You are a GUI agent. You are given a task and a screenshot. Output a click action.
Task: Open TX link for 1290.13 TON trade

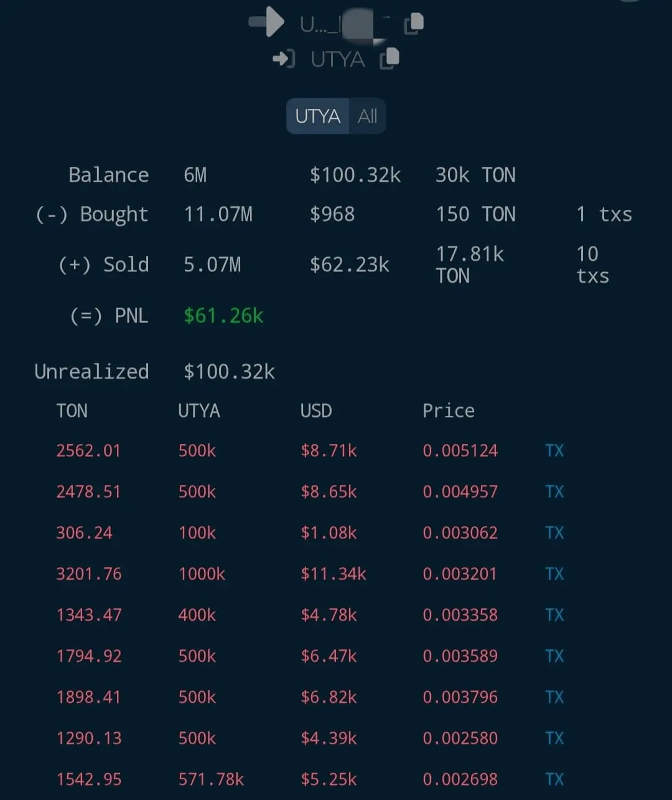point(554,738)
